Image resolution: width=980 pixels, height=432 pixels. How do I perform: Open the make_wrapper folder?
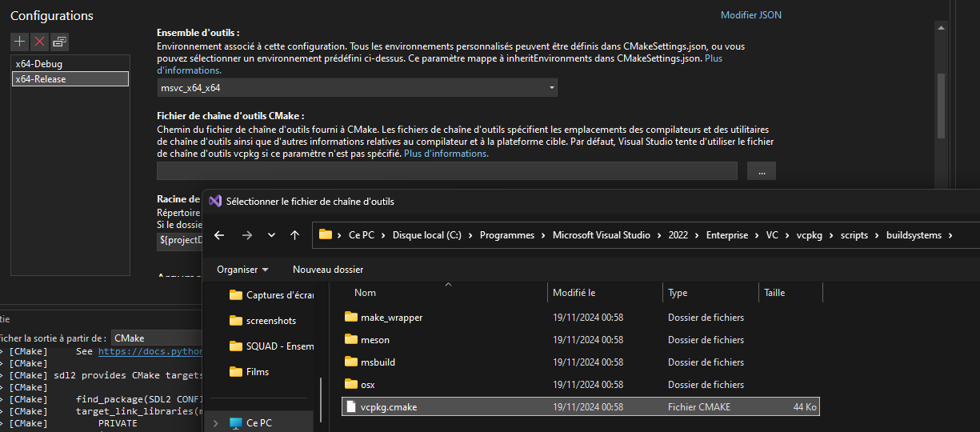(391, 318)
